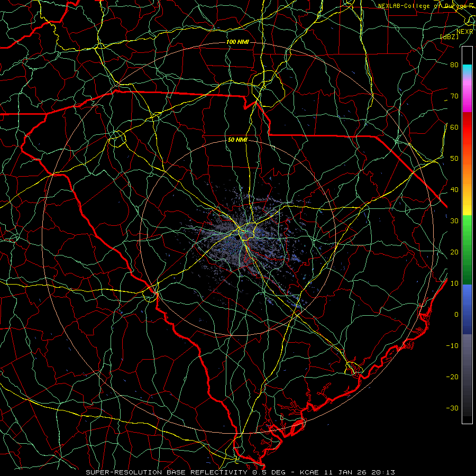Click the 70 value on the dBZ scale
Image resolution: width=476 pixels, height=476 pixels.
[x=454, y=96]
